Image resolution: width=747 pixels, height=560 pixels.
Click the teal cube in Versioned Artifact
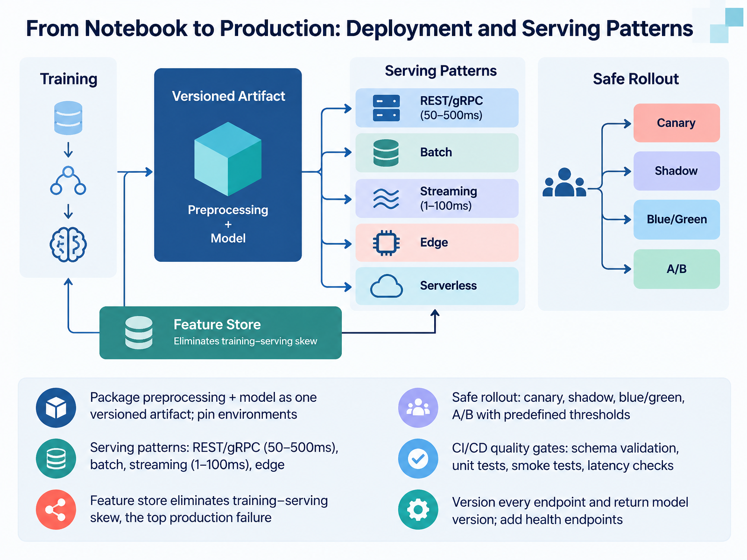[x=228, y=159]
